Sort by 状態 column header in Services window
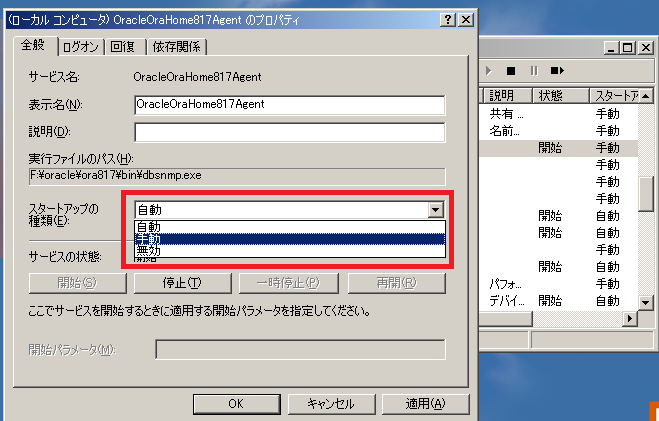The image size is (659, 421). pyautogui.click(x=560, y=96)
